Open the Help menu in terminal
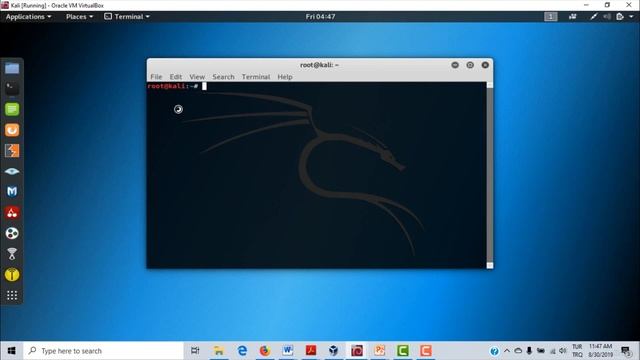This screenshot has width=640, height=360. pos(285,77)
